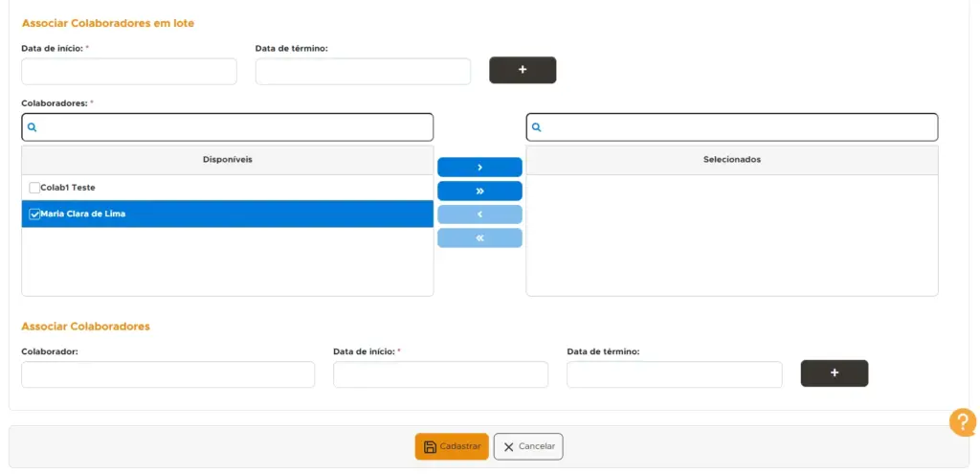Viewport: 980px width, 474px height.
Task: Move all collaborators with the double right arrow
Action: point(479,191)
